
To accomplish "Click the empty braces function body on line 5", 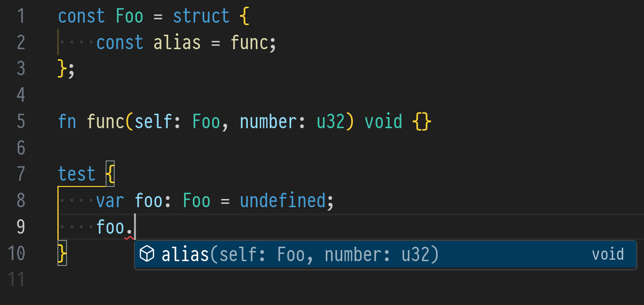I will pos(422,121).
